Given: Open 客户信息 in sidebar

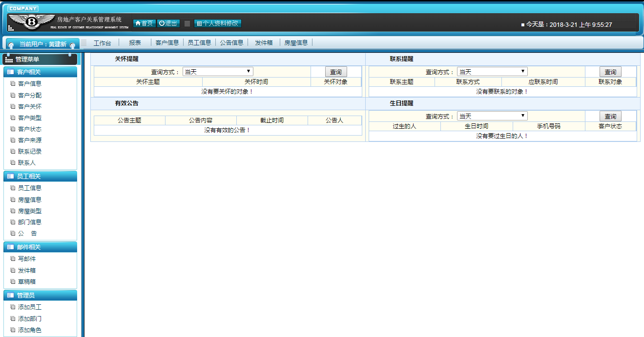Looking at the screenshot, I should pyautogui.click(x=30, y=84).
